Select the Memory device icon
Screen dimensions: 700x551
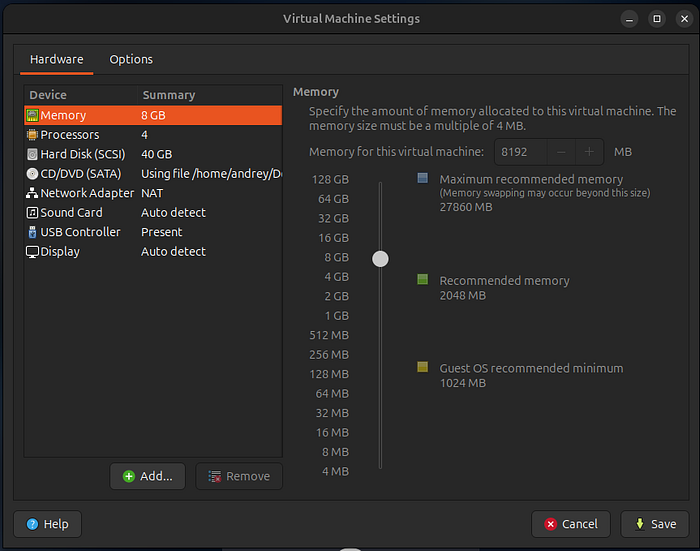click(32, 115)
